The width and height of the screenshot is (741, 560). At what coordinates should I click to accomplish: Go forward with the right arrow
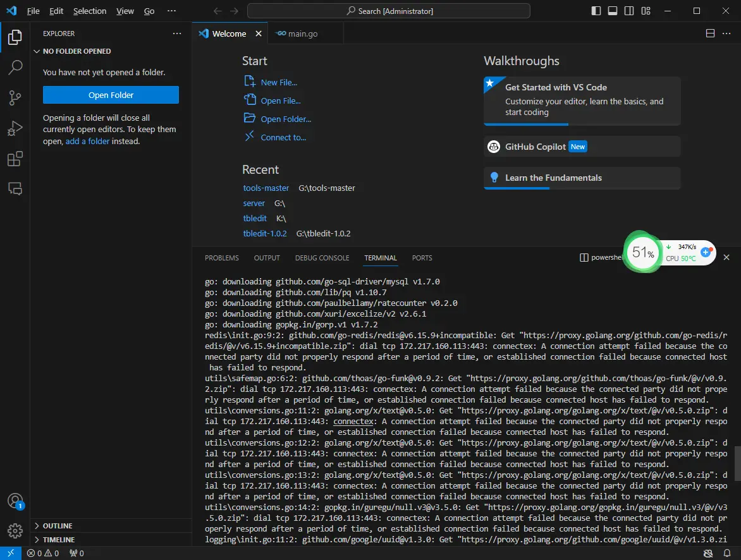tap(235, 11)
